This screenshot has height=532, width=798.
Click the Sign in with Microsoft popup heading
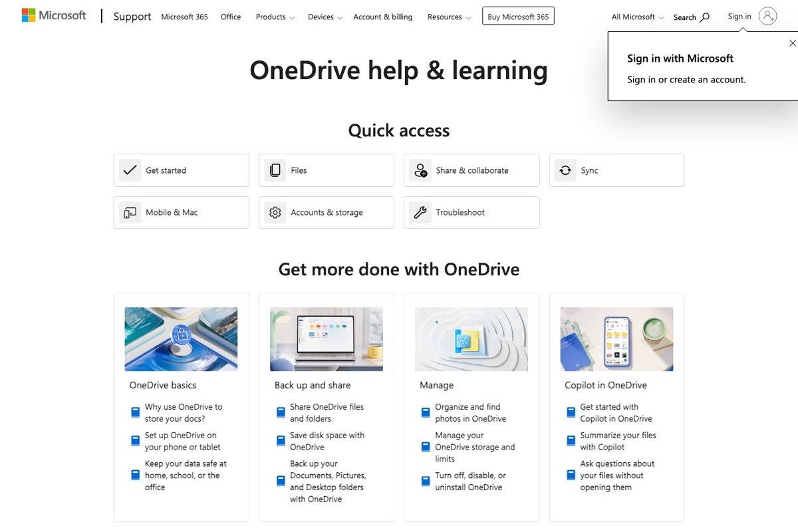point(680,59)
